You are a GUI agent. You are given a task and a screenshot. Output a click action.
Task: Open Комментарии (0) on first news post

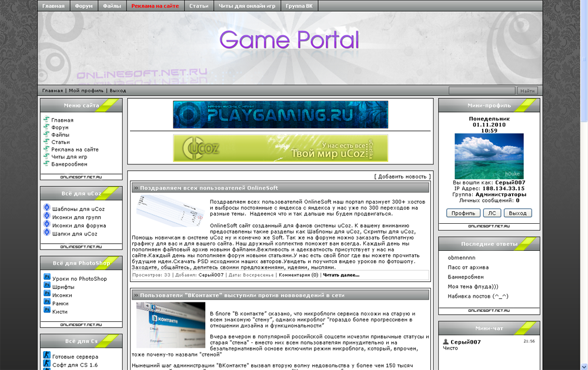(299, 275)
